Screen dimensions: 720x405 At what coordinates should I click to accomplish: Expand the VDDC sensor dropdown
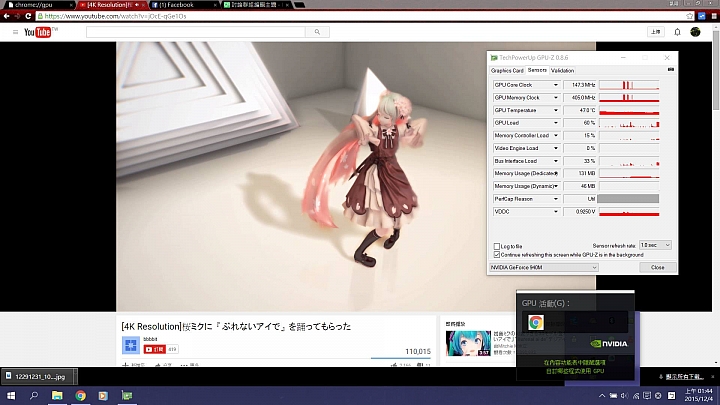coord(556,212)
